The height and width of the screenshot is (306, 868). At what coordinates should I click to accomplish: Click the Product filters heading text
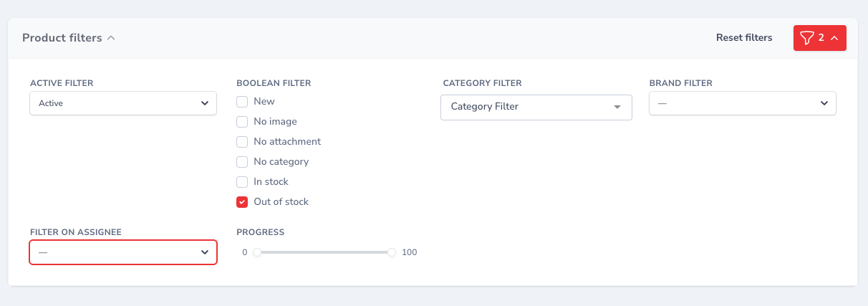(62, 38)
